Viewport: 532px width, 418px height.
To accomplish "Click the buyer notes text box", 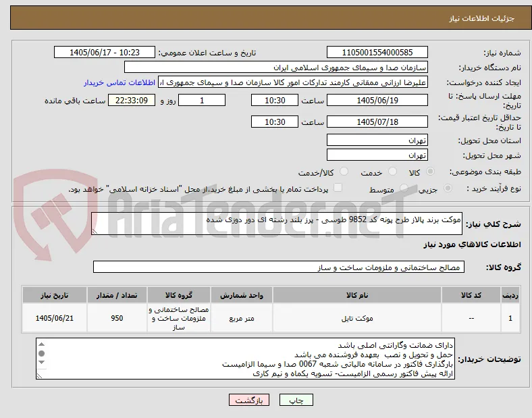I will point(245,359).
